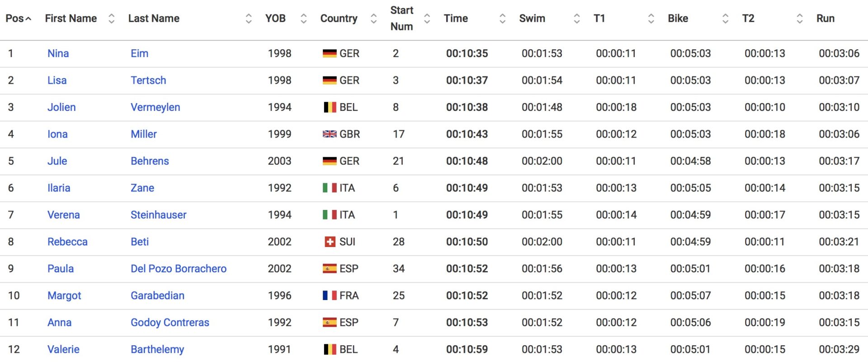Click YOB column sort arrows
The image size is (868, 362).
coord(303,19)
